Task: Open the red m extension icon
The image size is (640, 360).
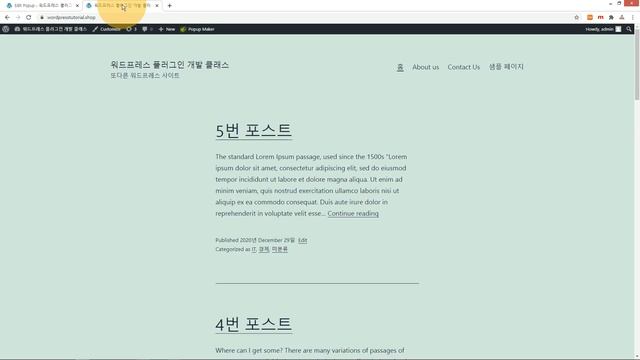Action: click(600, 17)
